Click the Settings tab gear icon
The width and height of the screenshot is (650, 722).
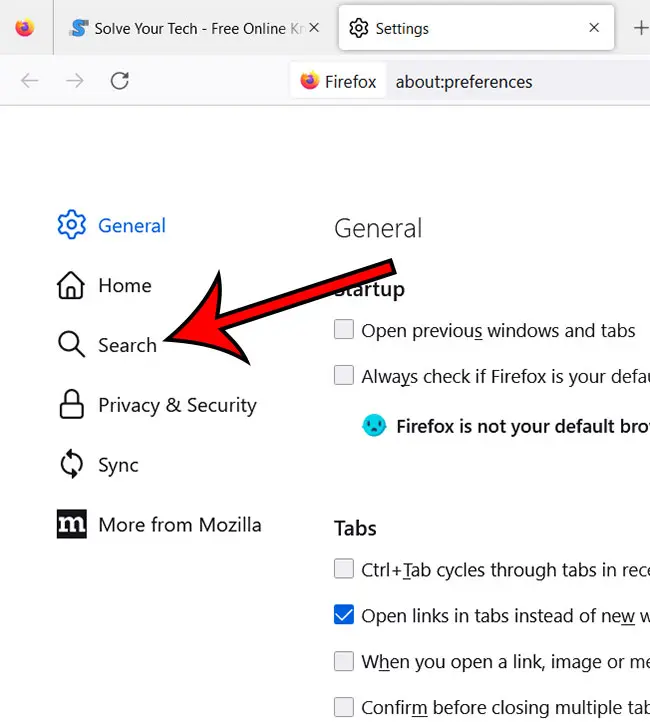coord(359,28)
